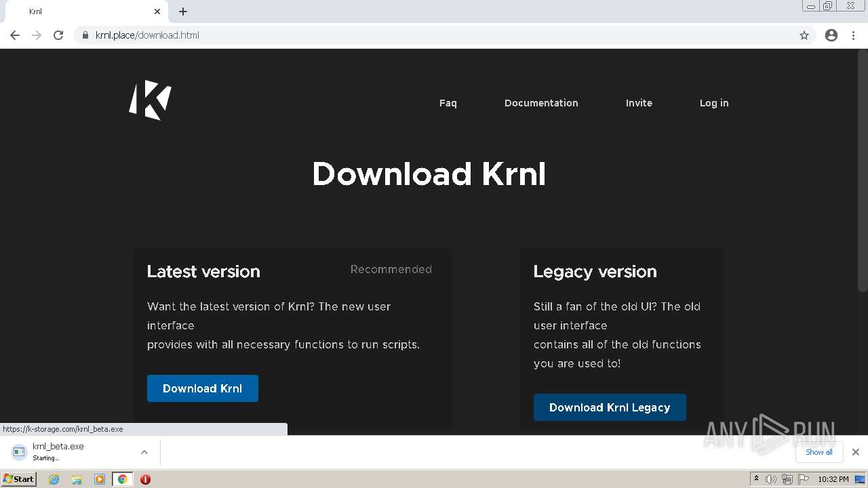Screen dimensions: 868x488
Task: Open the Invite link
Action: (x=639, y=103)
